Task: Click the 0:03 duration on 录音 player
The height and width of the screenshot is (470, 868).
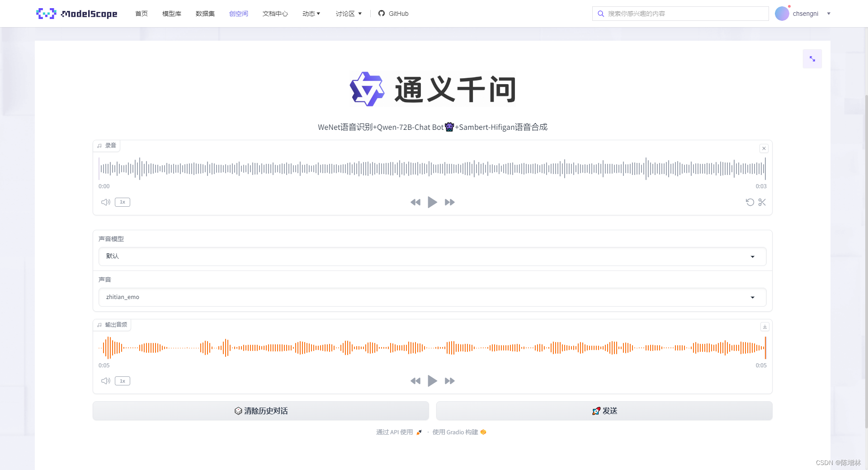Action: pos(761,186)
